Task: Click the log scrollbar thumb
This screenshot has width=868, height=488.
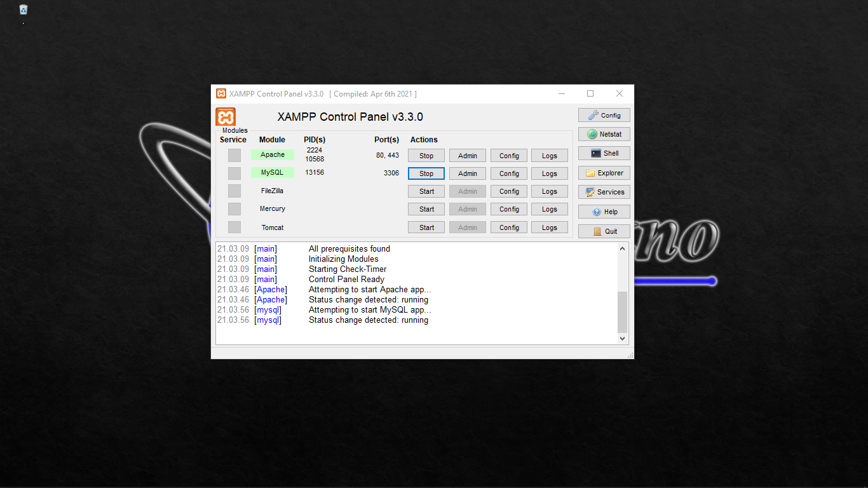Action: click(x=623, y=312)
